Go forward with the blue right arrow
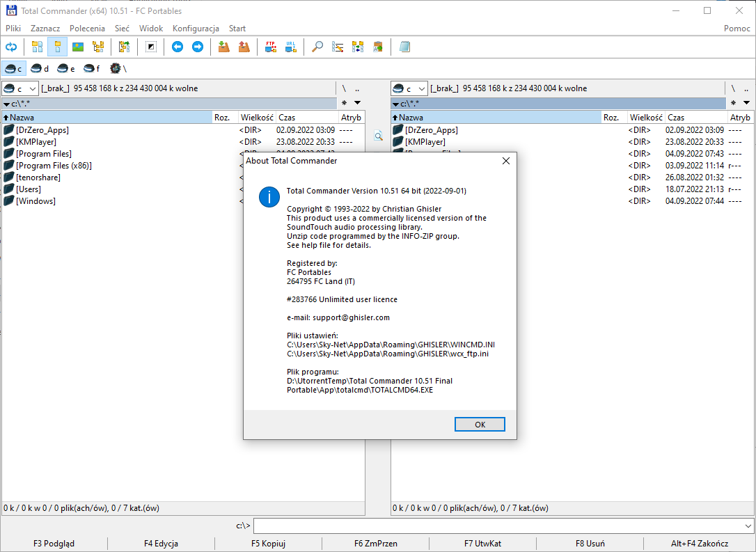This screenshot has width=756, height=552. click(x=198, y=47)
